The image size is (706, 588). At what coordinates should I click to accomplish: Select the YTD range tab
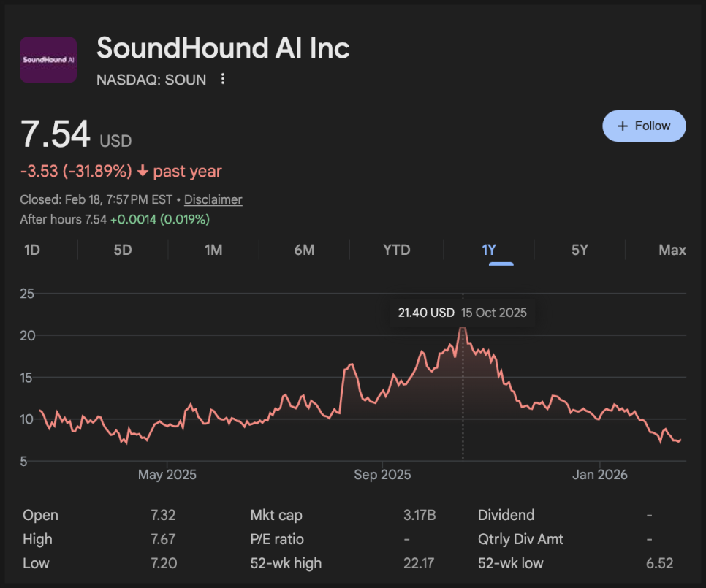click(397, 250)
